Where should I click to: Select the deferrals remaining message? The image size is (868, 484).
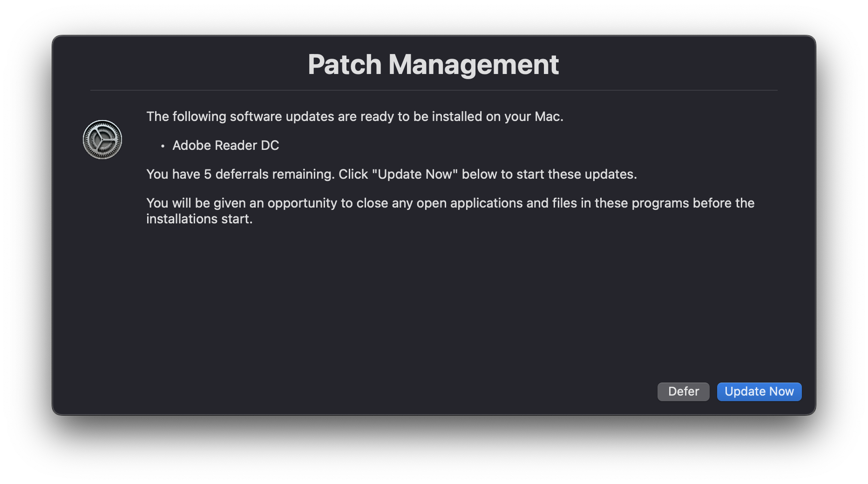pos(392,174)
